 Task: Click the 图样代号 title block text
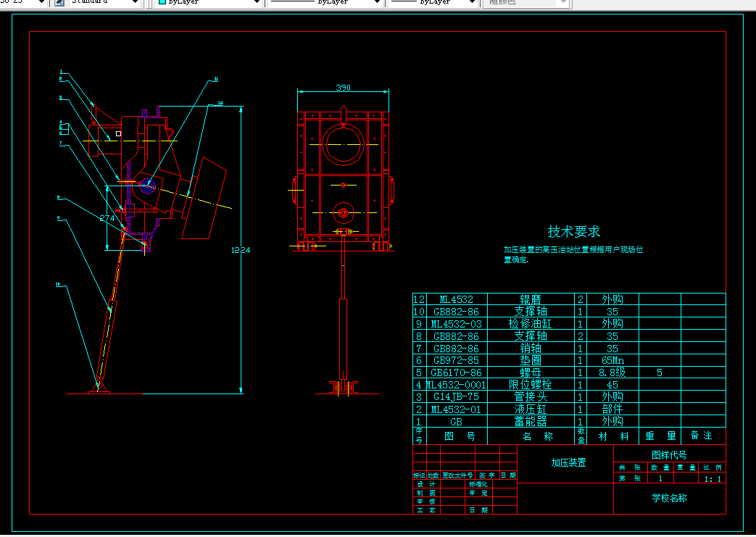click(x=669, y=454)
